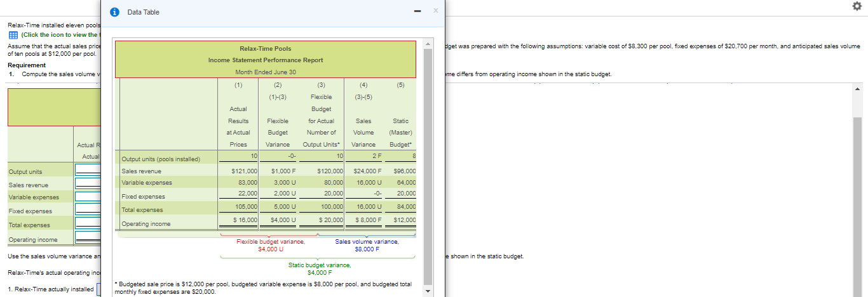The height and width of the screenshot is (297, 868).
Task: Click the Fixed expenses input field in background form
Action: pos(88,209)
